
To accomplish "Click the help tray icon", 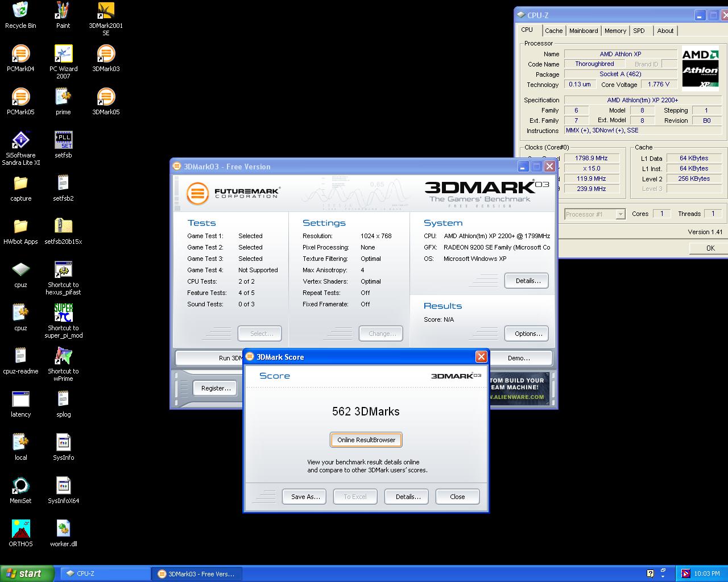I will (651, 573).
